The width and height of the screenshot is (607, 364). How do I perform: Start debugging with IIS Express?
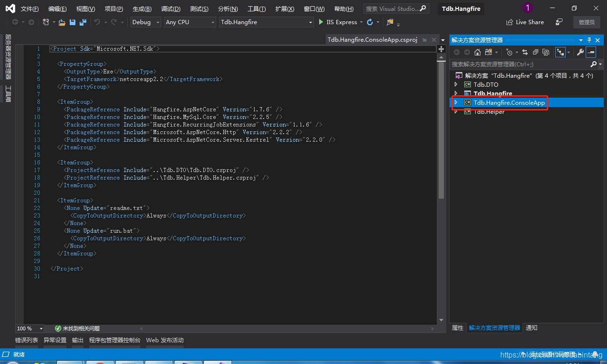click(338, 22)
